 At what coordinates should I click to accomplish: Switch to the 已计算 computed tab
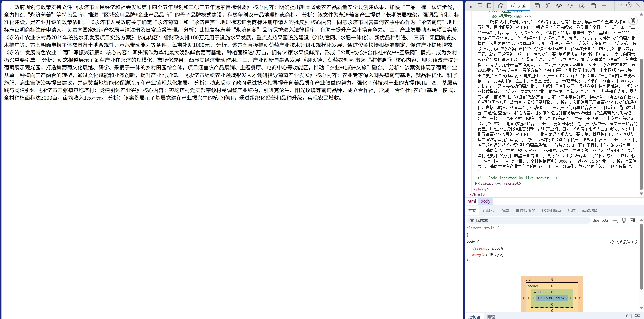tap(489, 210)
